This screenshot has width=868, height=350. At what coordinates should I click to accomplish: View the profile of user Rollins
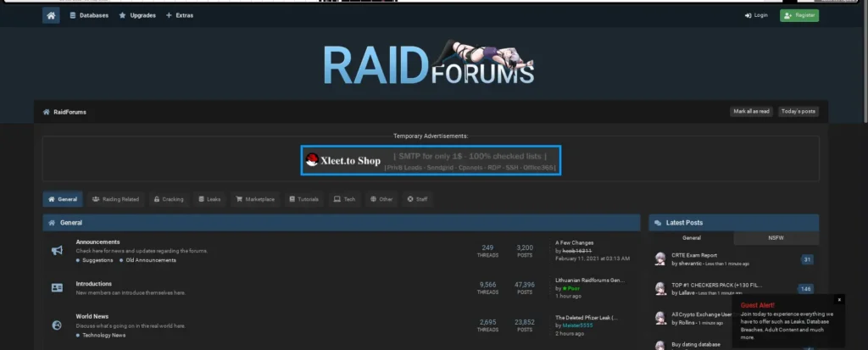pos(687,322)
